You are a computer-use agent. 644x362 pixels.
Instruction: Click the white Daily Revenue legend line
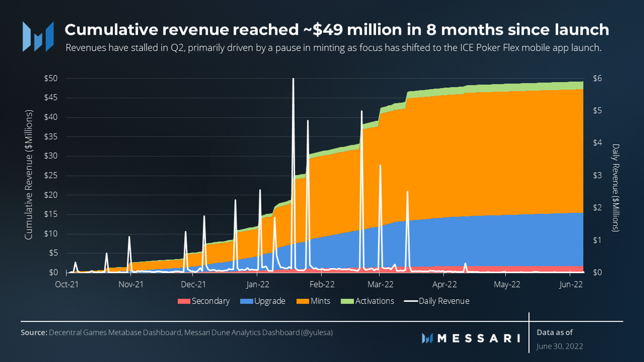click(411, 301)
